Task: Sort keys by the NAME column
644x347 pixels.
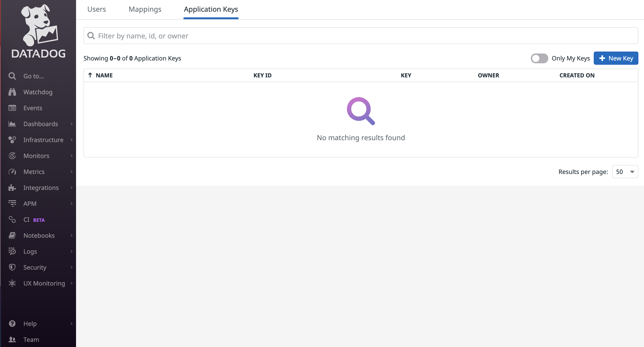Action: tap(104, 75)
